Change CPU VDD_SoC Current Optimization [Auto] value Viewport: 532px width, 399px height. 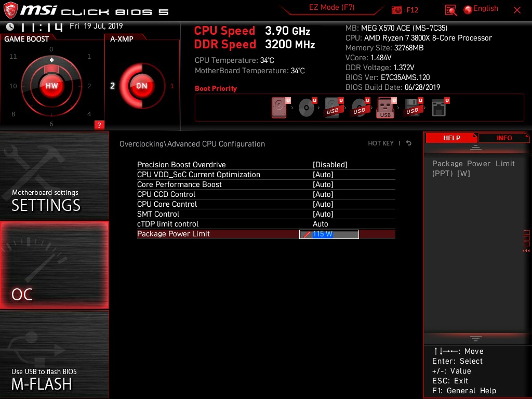323,175
